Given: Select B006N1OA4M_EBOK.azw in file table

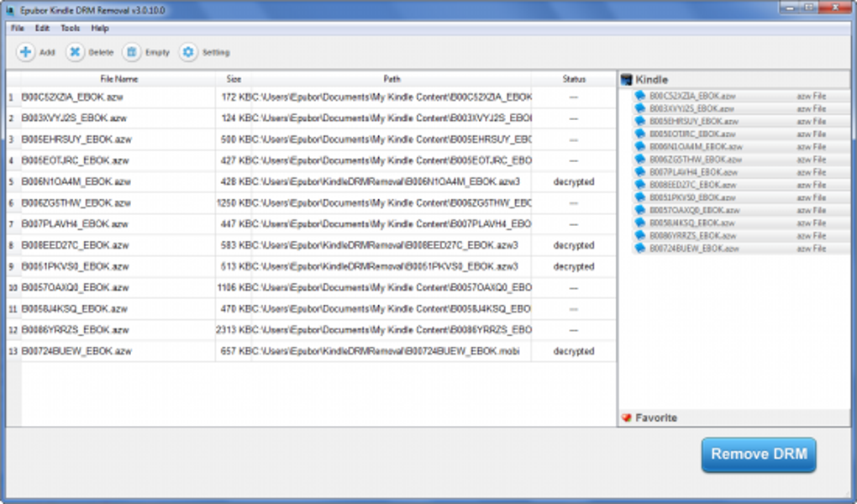Looking at the screenshot, I should coord(76,181).
